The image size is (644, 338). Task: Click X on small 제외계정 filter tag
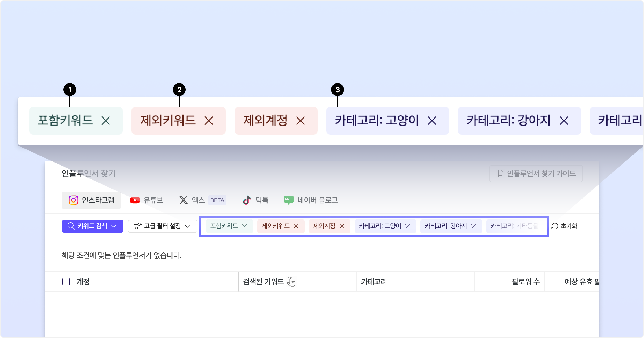342,226
